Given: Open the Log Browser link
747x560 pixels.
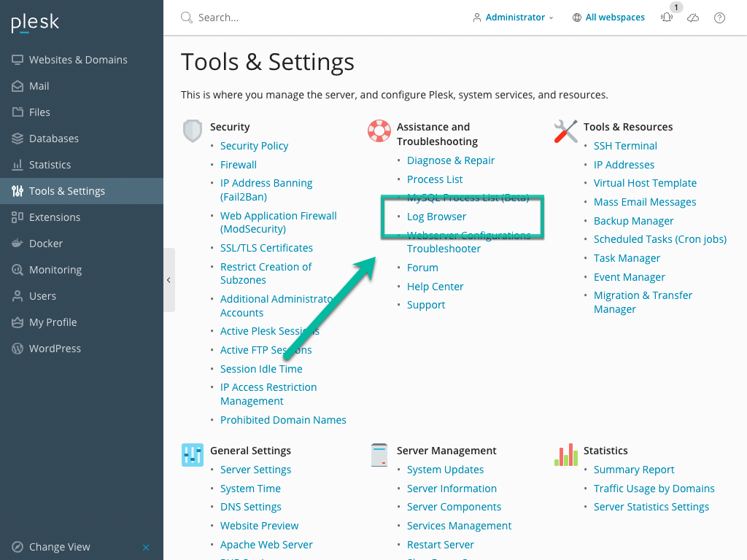Looking at the screenshot, I should click(x=436, y=217).
